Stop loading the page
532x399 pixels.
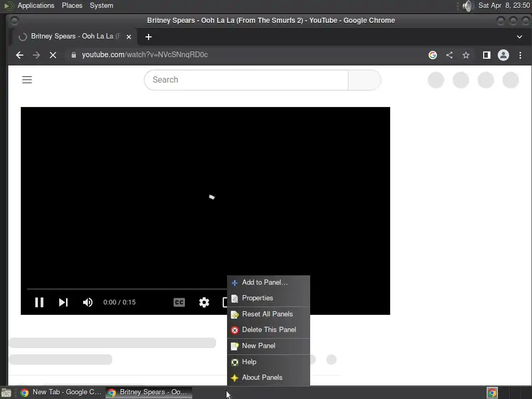coord(53,55)
